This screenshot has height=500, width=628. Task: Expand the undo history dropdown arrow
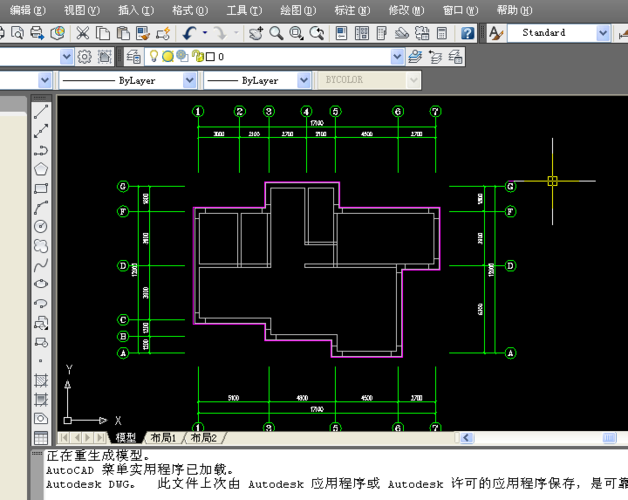coord(205,33)
